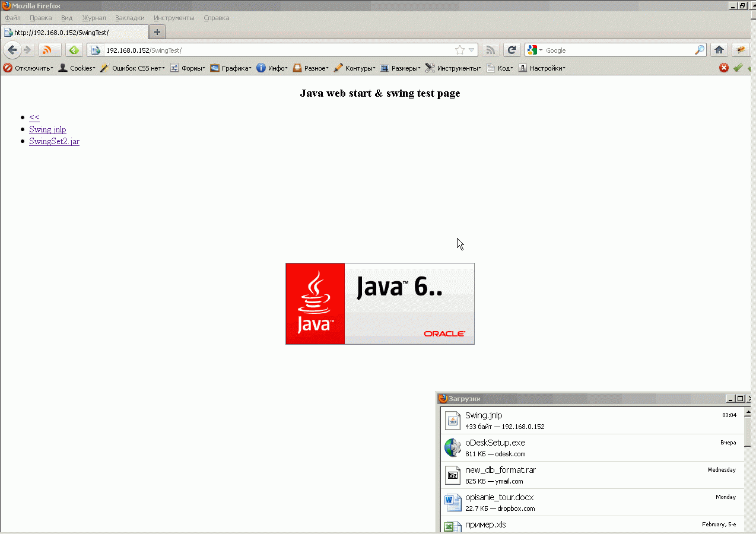The width and height of the screenshot is (756, 534).
Task: Go back with the Back arrow button
Action: click(12, 50)
